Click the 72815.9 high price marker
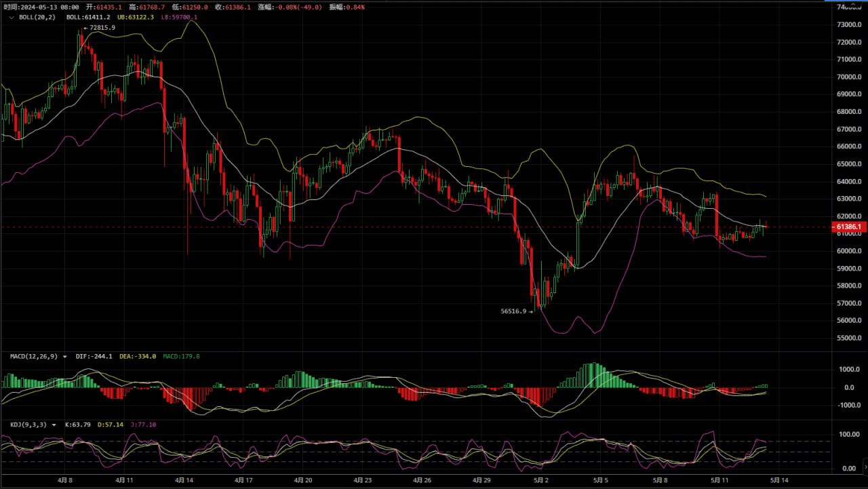This screenshot has width=868, height=489. [101, 28]
